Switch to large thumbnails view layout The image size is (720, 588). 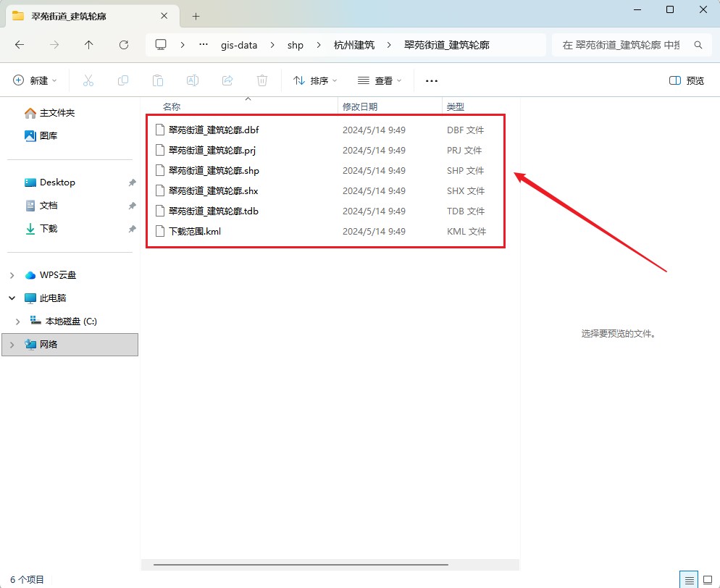(708, 579)
